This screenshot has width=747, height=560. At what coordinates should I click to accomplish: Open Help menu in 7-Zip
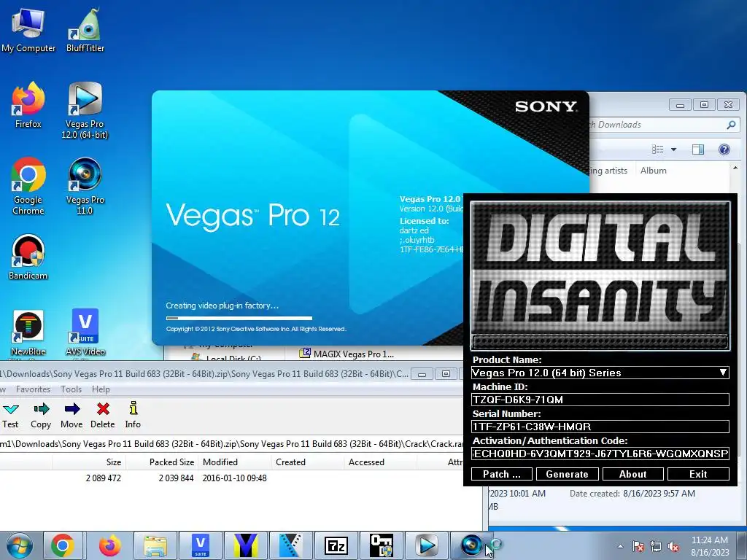click(x=101, y=389)
